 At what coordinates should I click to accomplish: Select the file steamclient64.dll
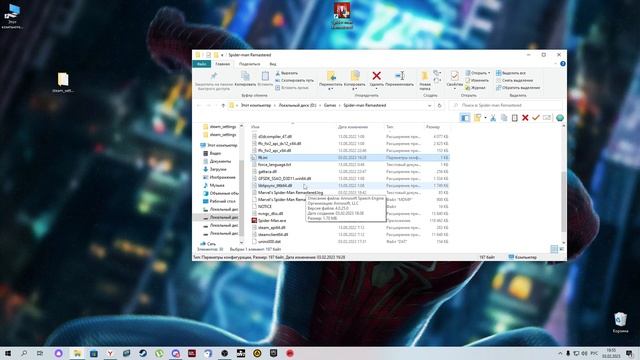pos(273,234)
